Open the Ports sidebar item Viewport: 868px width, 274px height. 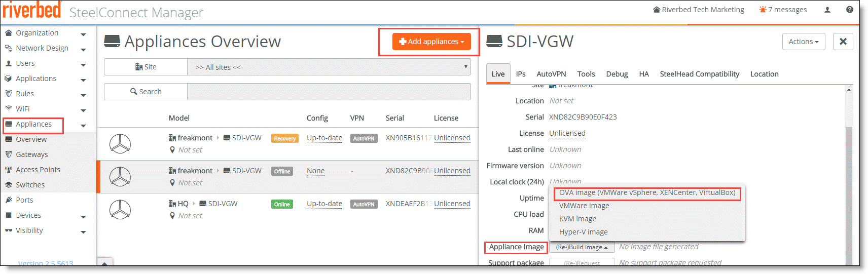(24, 200)
